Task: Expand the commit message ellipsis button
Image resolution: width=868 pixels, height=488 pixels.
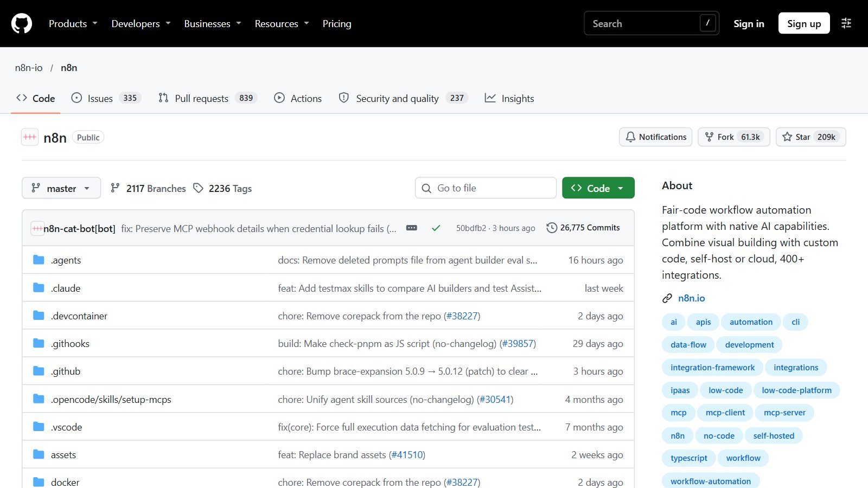Action: tap(412, 228)
